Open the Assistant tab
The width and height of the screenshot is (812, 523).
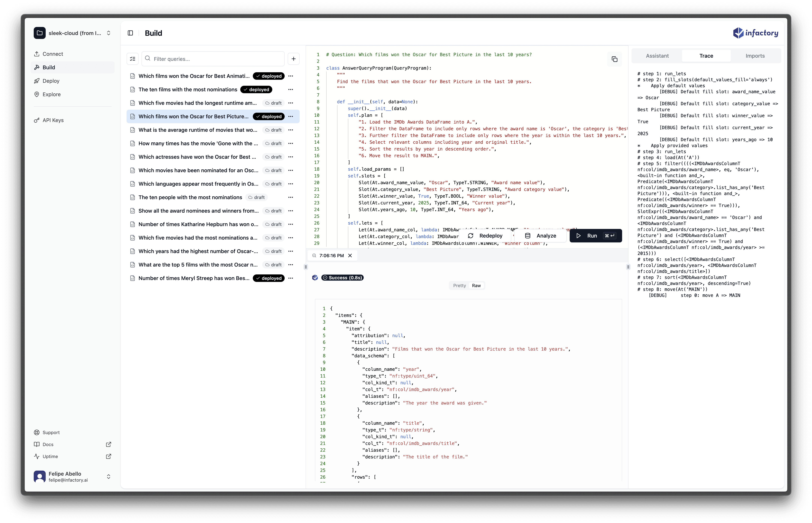(657, 56)
